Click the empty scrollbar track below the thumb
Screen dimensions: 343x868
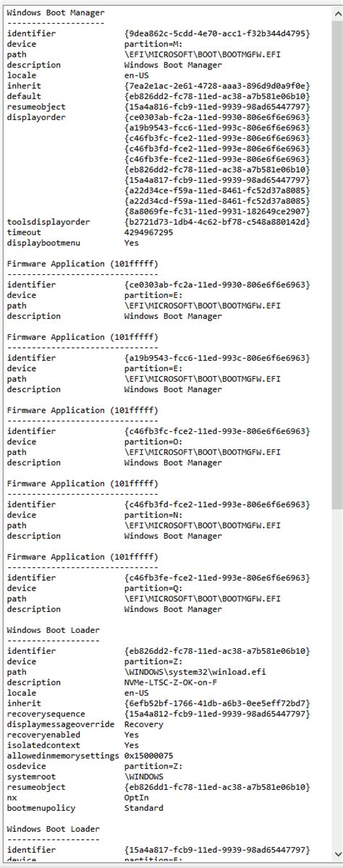pos(336,680)
